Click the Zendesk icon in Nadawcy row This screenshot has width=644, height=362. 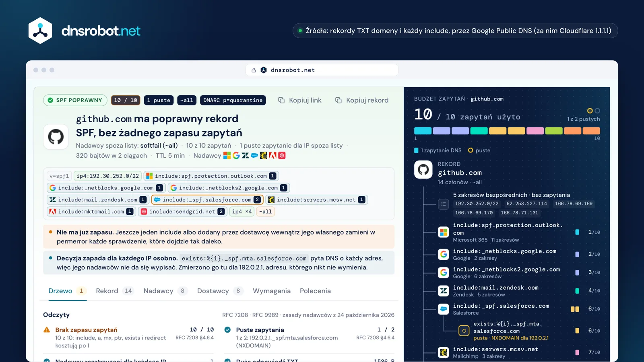tap(245, 155)
